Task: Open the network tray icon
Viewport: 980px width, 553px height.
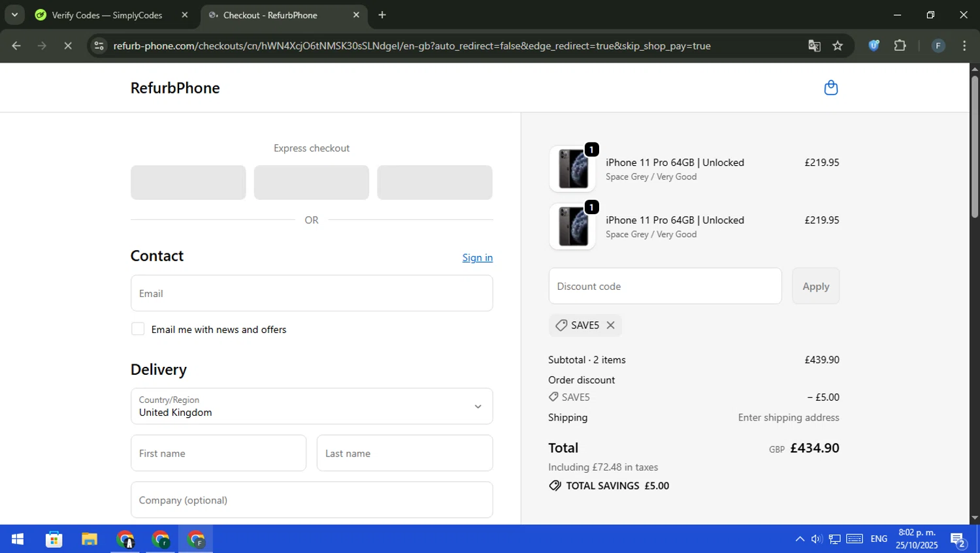Action: coord(835,539)
